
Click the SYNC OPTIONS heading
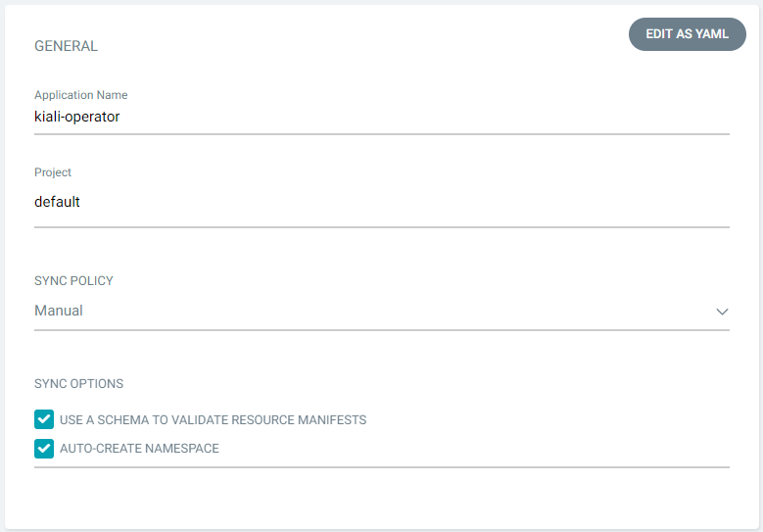click(x=78, y=383)
